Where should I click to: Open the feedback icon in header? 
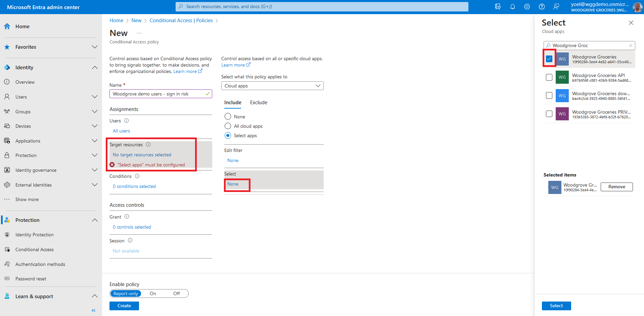[556, 7]
